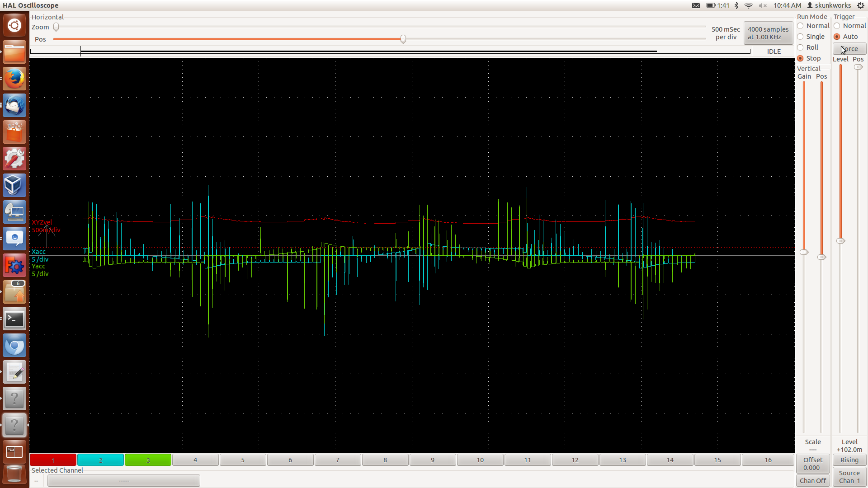The width and height of the screenshot is (868, 488).
Task: Open the 4000 samples record length button
Action: click(768, 33)
